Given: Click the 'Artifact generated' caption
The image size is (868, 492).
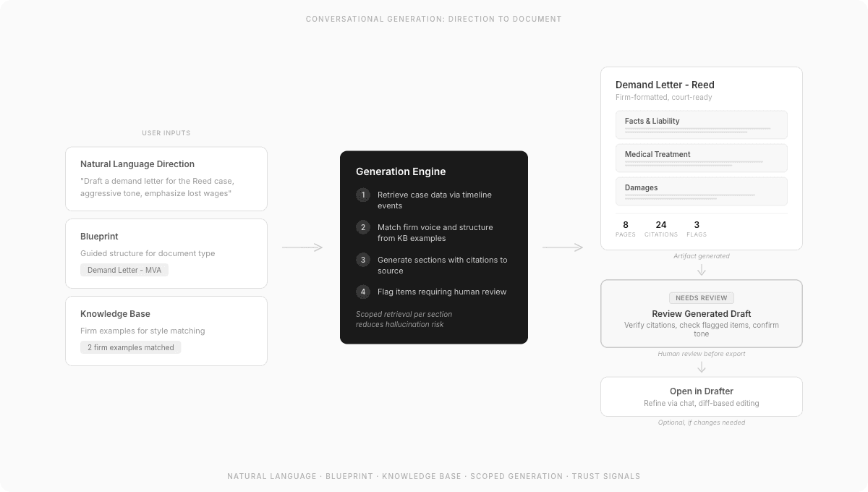Looking at the screenshot, I should (702, 256).
